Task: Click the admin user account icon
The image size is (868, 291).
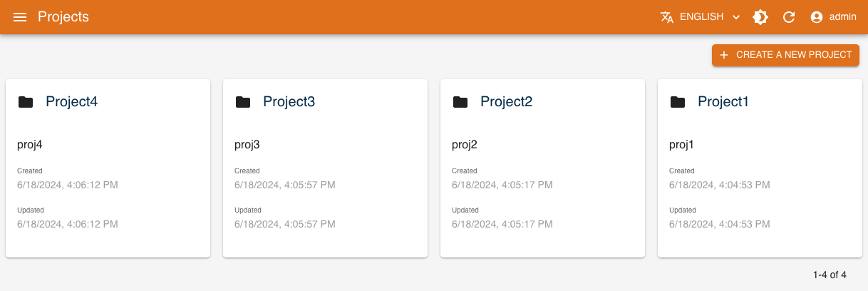Action: tap(817, 17)
